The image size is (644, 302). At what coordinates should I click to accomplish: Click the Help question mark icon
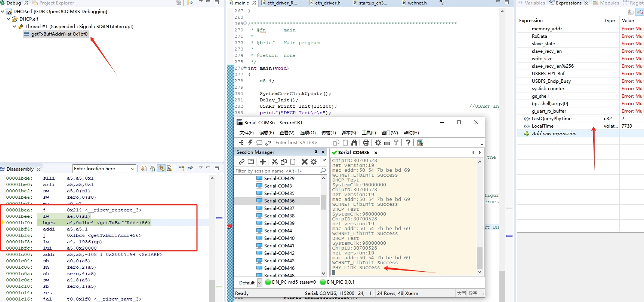[408, 143]
